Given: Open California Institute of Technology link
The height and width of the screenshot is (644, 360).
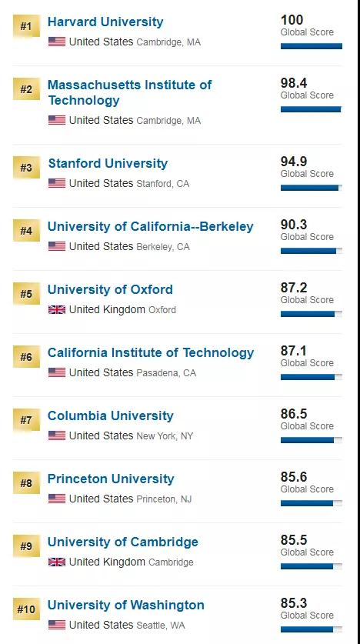Looking at the screenshot, I should [151, 353].
